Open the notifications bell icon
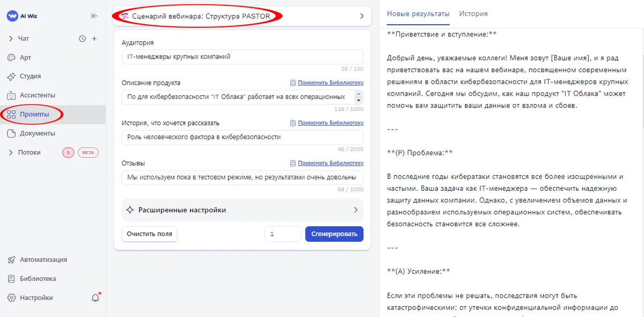 tap(94, 297)
